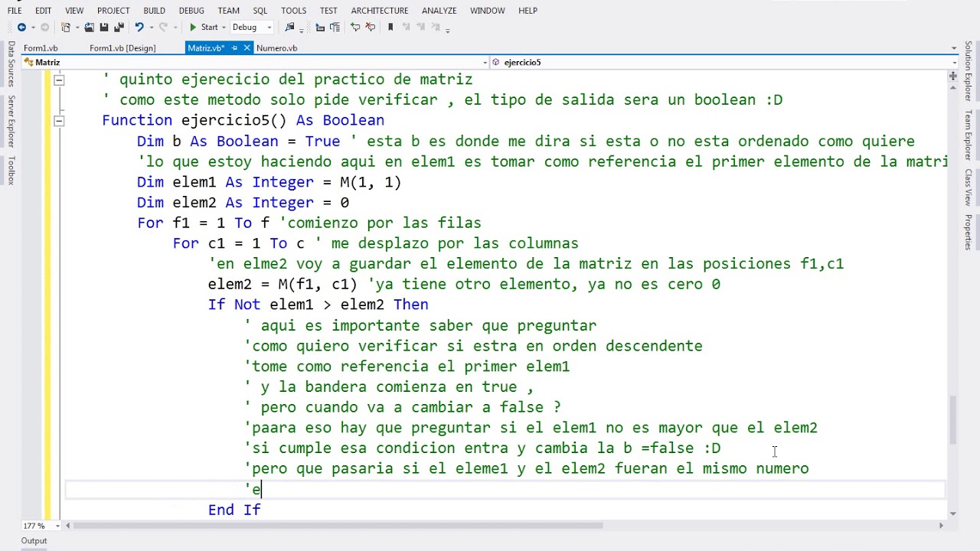Image resolution: width=980 pixels, height=551 pixels.
Task: Click the Redo arrow icon
Action: (x=163, y=27)
